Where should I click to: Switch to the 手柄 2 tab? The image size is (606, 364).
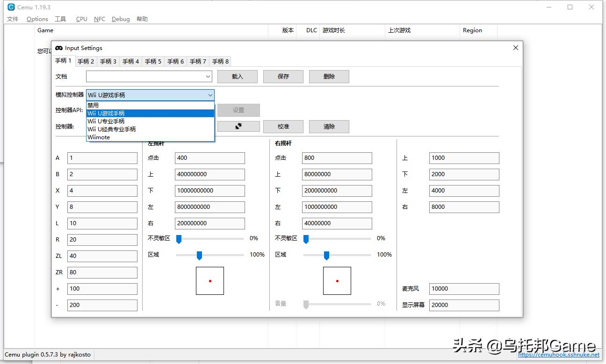[x=86, y=61]
